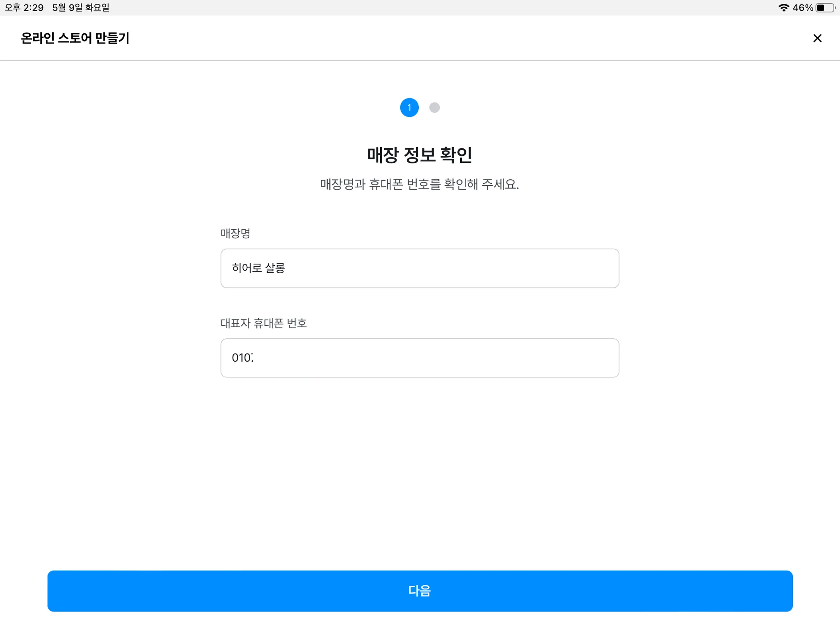Click the blue step 1 indicator

(x=409, y=107)
